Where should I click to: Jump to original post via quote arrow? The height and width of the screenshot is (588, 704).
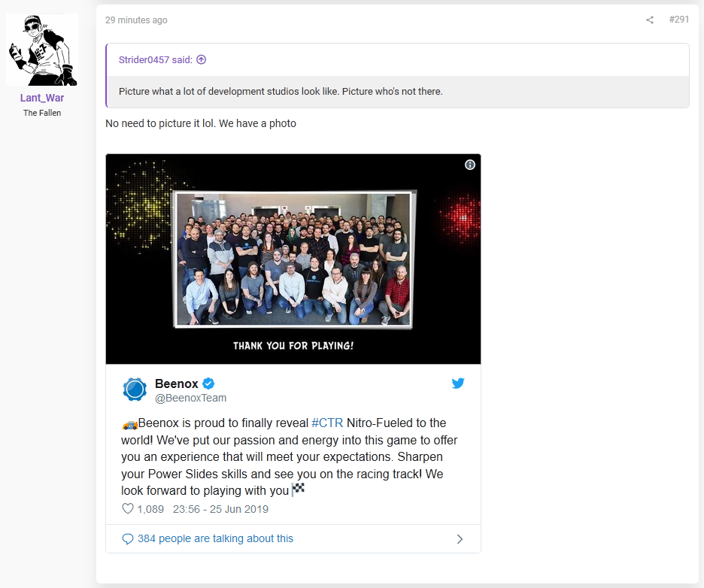[x=202, y=59]
